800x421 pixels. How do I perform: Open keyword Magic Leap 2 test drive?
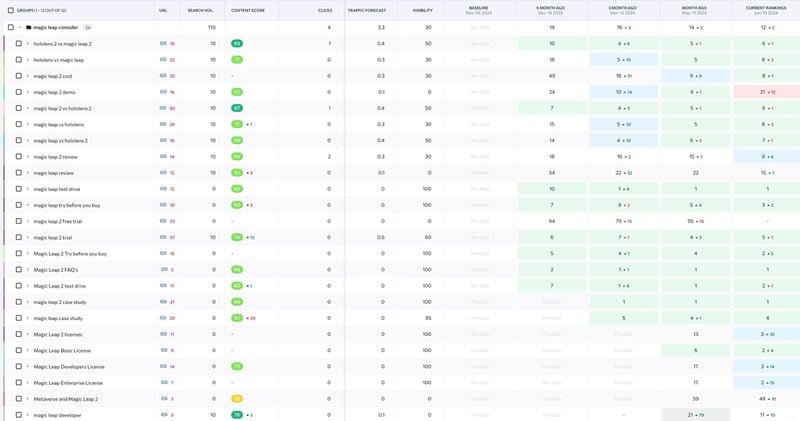coord(60,286)
